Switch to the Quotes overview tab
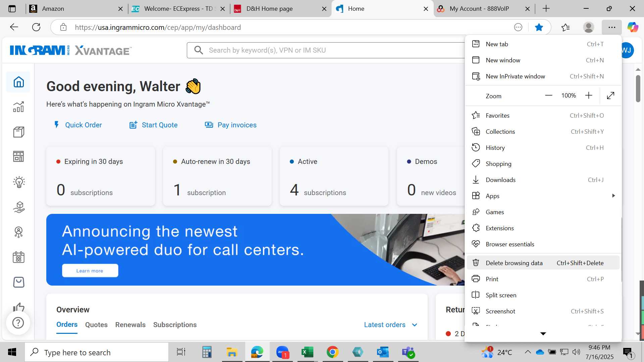 [x=96, y=325]
